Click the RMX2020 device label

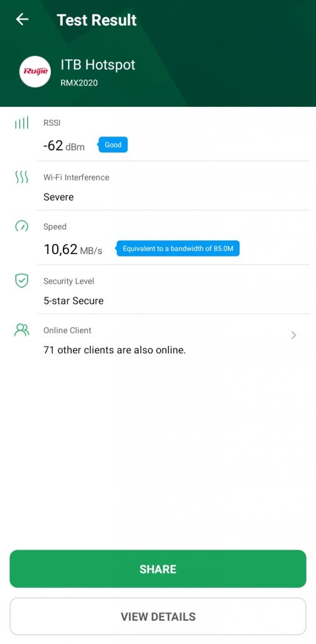[x=79, y=83]
